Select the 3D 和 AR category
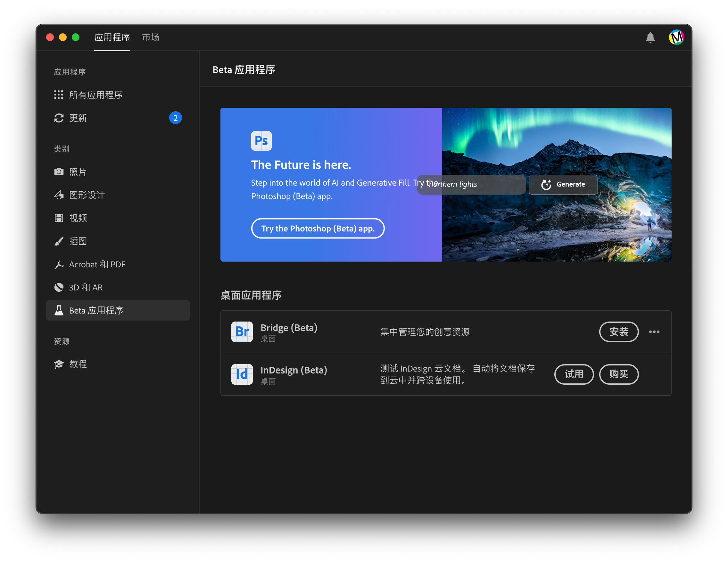Viewport: 728px width, 561px height. coord(59,287)
